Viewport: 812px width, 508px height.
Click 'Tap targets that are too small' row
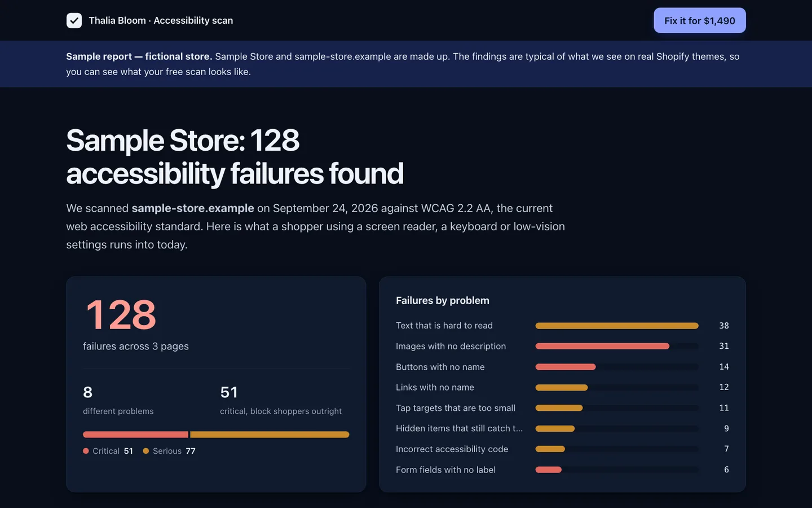562,408
